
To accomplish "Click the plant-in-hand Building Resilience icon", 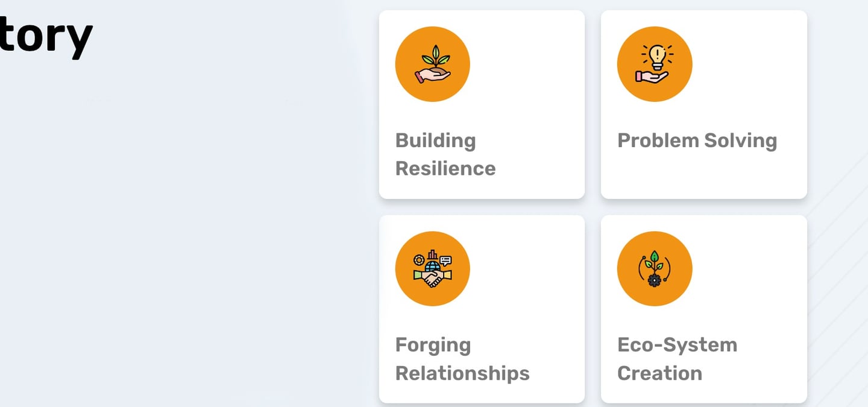I will pyautogui.click(x=432, y=64).
